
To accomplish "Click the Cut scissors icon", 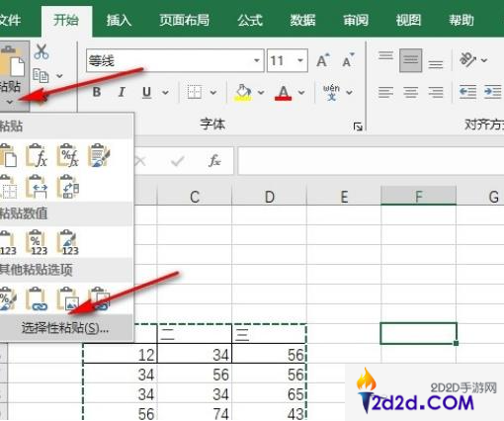I will (x=42, y=51).
